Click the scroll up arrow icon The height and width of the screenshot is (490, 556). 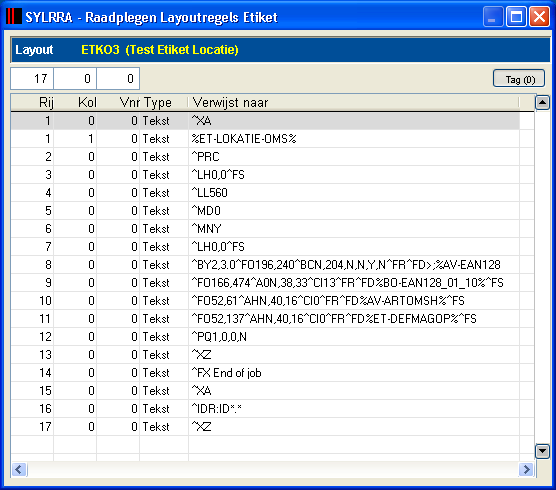[542, 103]
